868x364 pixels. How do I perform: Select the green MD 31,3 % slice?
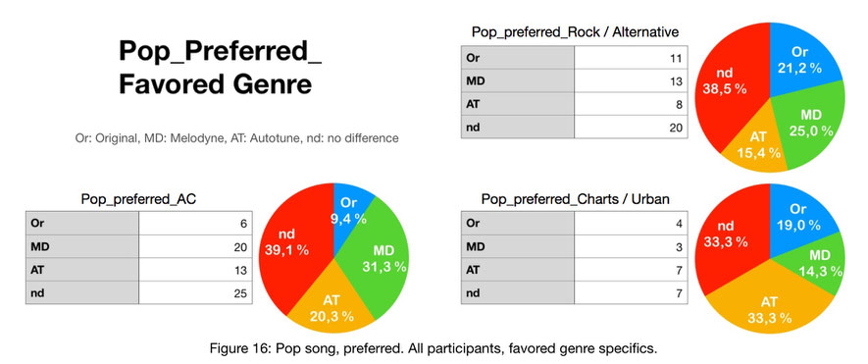[377, 260]
